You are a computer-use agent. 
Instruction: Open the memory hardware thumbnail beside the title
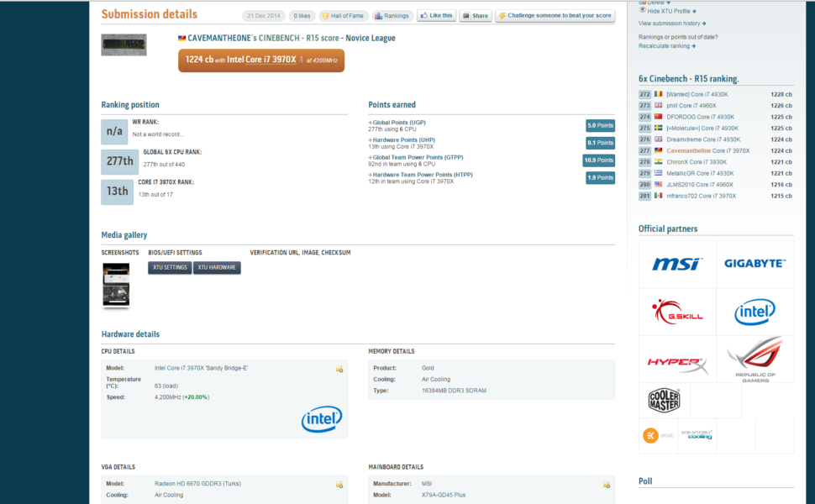tap(124, 45)
